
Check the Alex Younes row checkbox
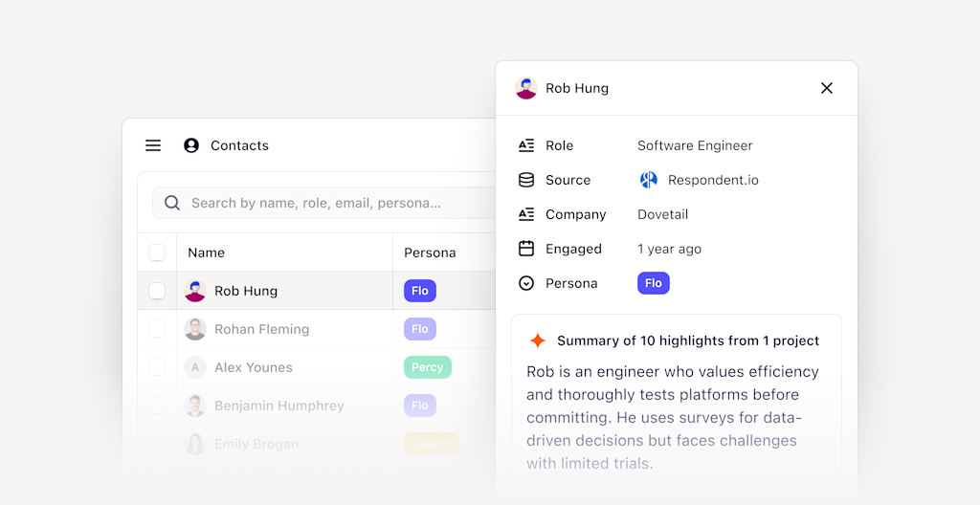point(157,367)
